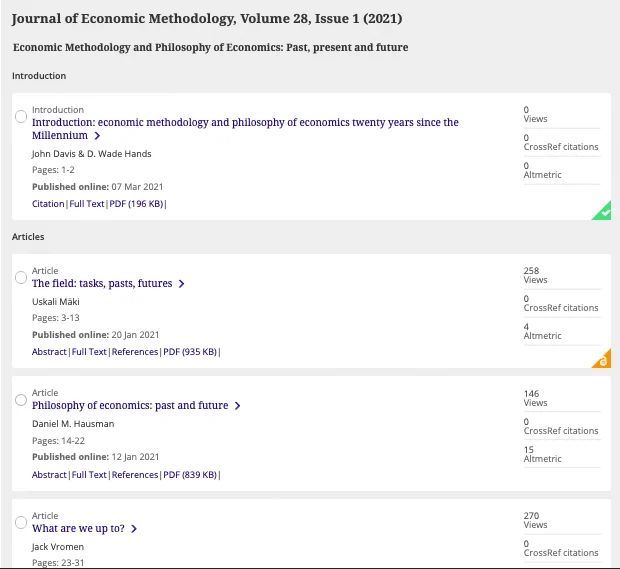Open Citation link for the Introduction
Viewport: 620px width, 569px height.
click(x=48, y=204)
